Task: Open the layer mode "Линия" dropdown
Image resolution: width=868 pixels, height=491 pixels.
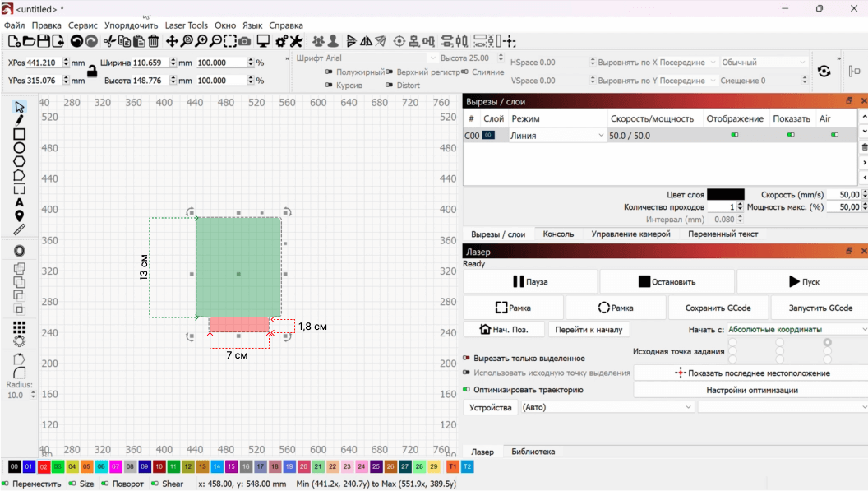Action: click(x=557, y=136)
